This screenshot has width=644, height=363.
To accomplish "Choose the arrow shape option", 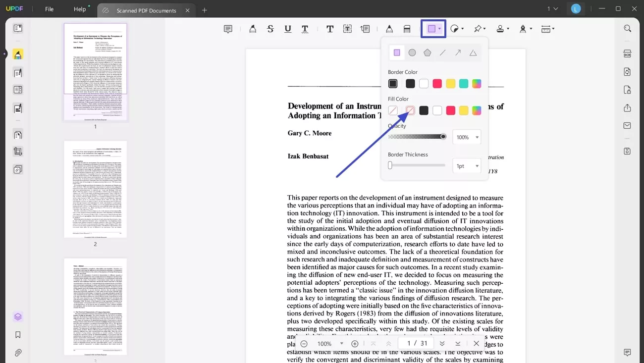I will pyautogui.click(x=458, y=52).
